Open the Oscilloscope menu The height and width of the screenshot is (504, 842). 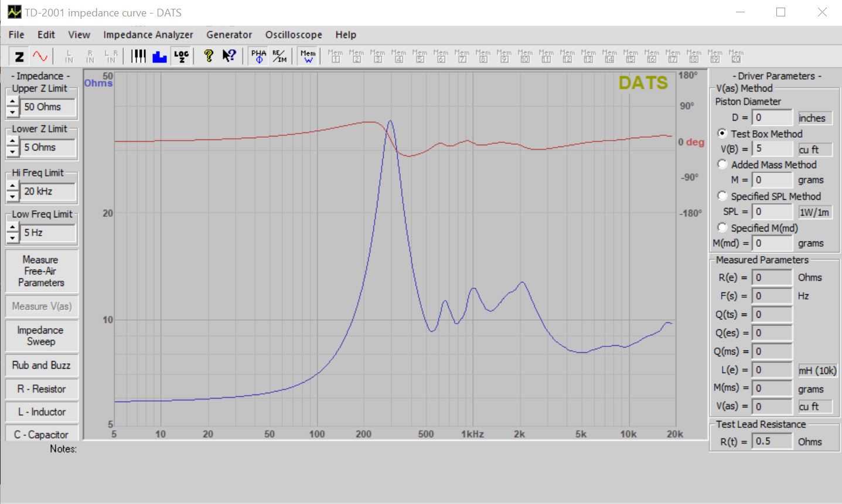point(293,35)
